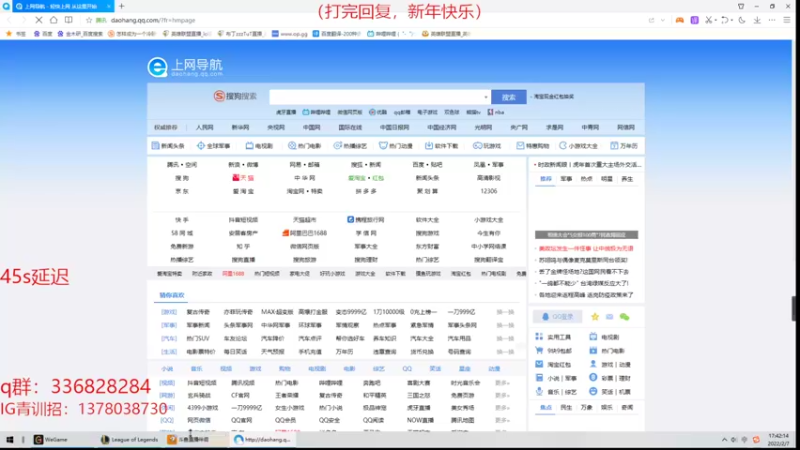
Task: Focus the Sogou search input field
Action: [376, 97]
